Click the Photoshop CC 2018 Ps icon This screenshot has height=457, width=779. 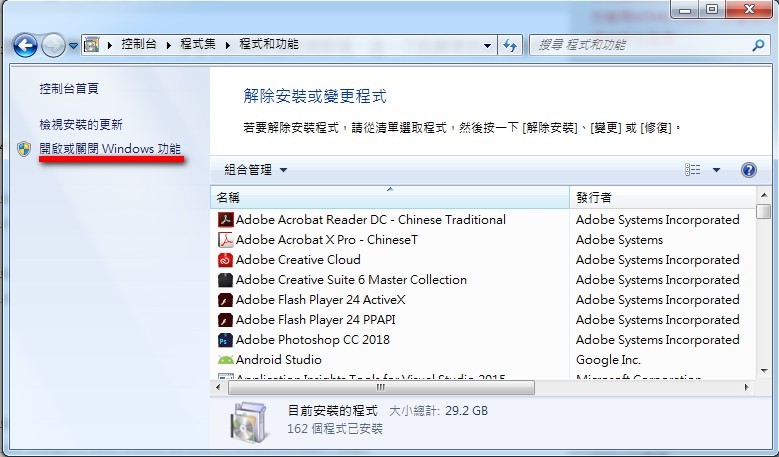(x=226, y=340)
